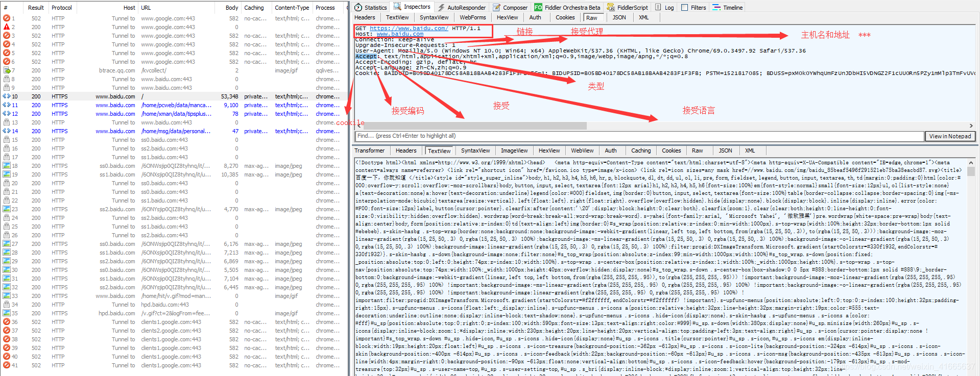
Task: Select session 34 hpd.baidu.com:443 tunnel
Action: 174,305
